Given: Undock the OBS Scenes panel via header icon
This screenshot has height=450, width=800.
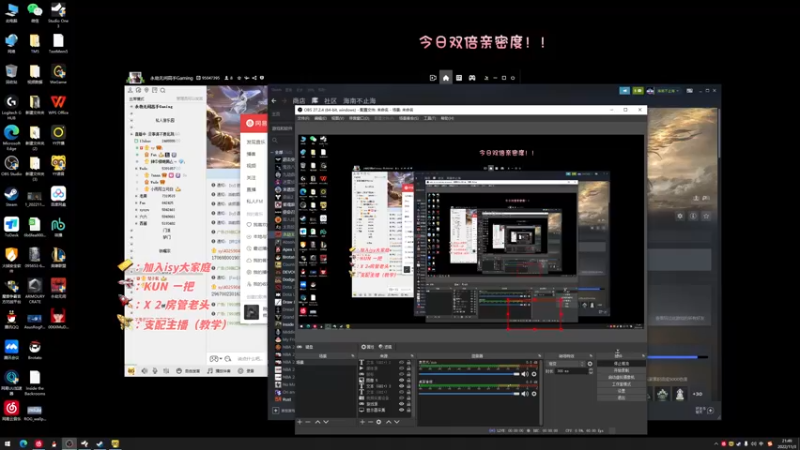Looking at the screenshot, I should pos(353,356).
